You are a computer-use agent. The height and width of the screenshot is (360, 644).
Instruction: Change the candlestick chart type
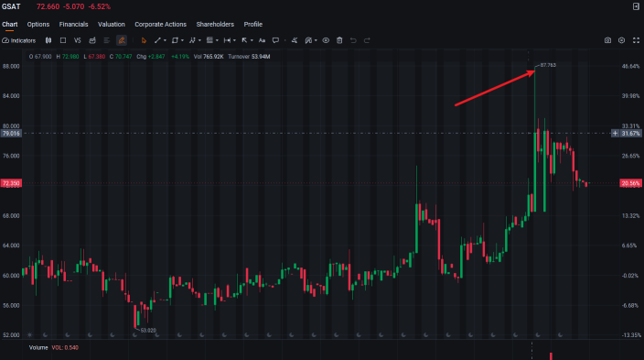point(48,40)
